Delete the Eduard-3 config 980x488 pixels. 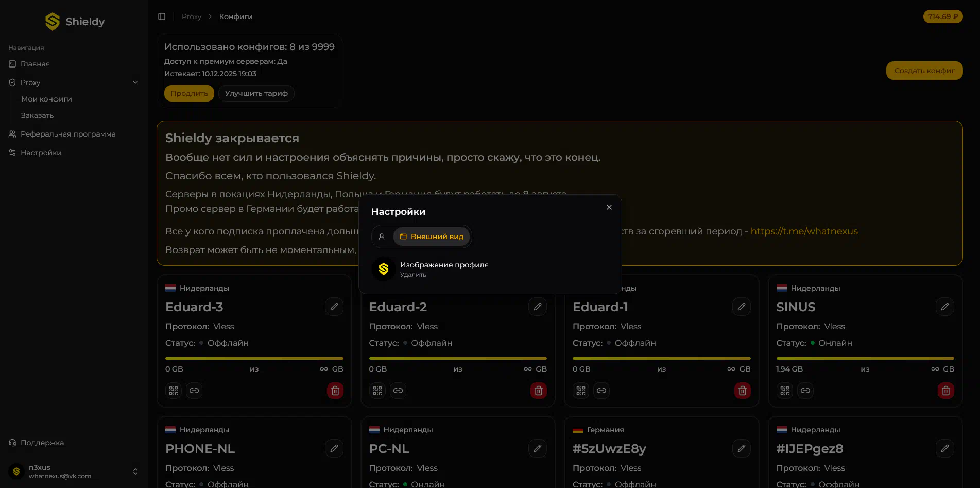335,391
